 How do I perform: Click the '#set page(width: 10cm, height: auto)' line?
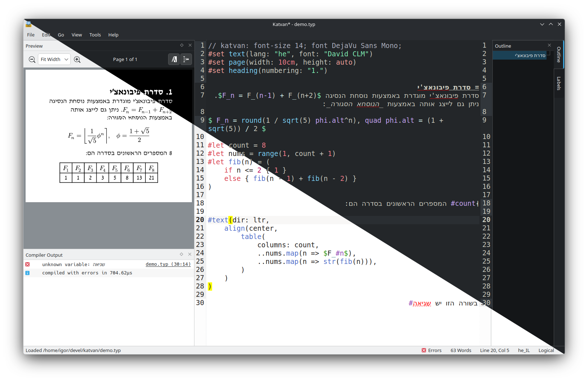(282, 62)
